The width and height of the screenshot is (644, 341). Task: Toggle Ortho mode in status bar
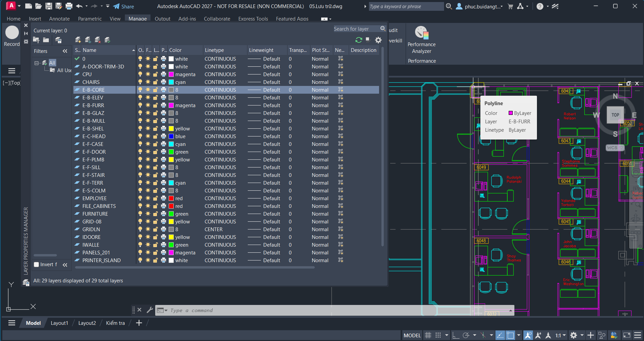click(x=456, y=335)
